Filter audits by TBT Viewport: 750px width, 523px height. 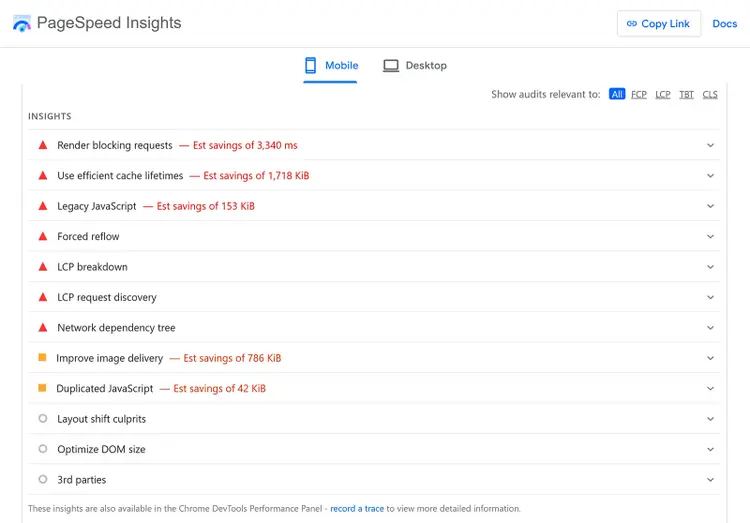pos(686,94)
